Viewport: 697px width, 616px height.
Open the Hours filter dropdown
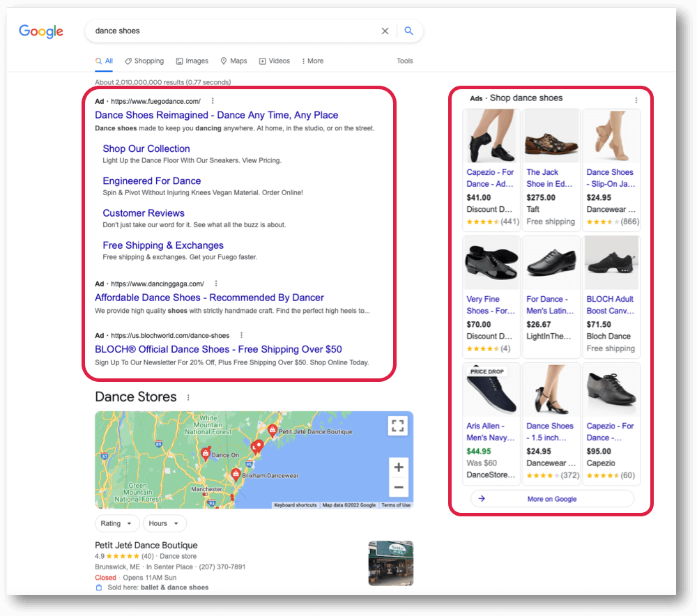(x=164, y=523)
